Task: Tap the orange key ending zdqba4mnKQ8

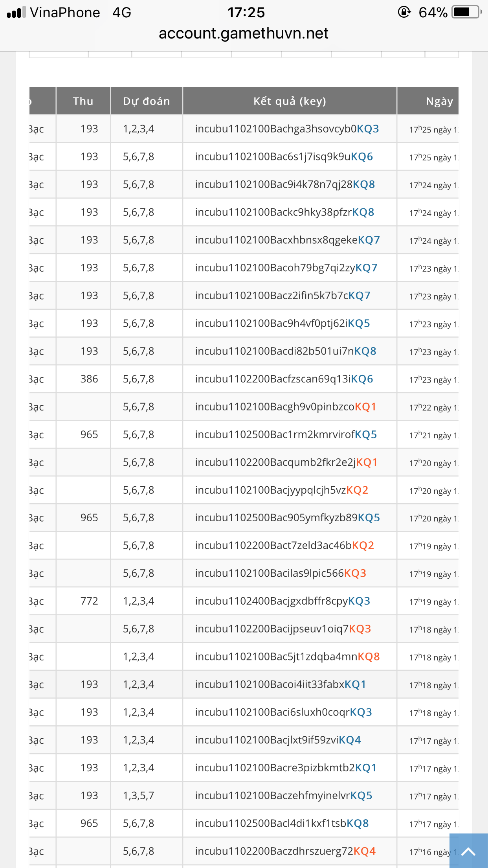Action: 287,657
